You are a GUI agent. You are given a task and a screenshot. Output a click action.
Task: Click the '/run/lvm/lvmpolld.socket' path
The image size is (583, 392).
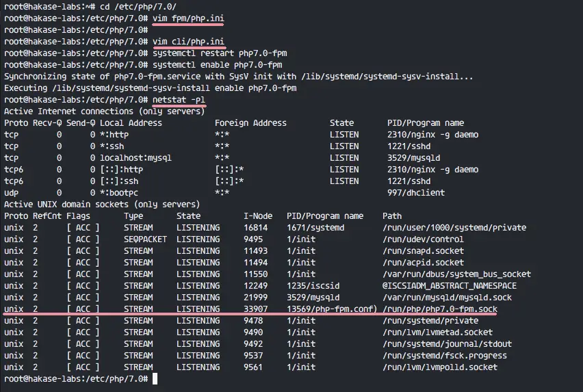tap(440, 367)
